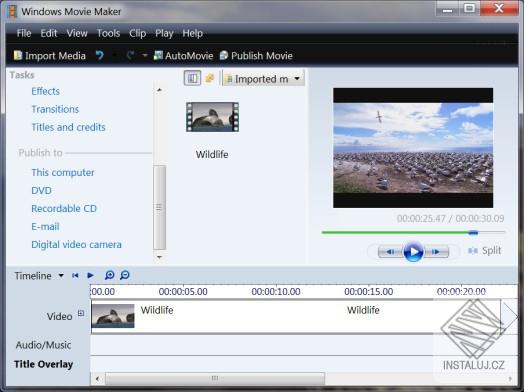Publish to Digital video camera
The height and width of the screenshot is (392, 524).
coord(76,245)
